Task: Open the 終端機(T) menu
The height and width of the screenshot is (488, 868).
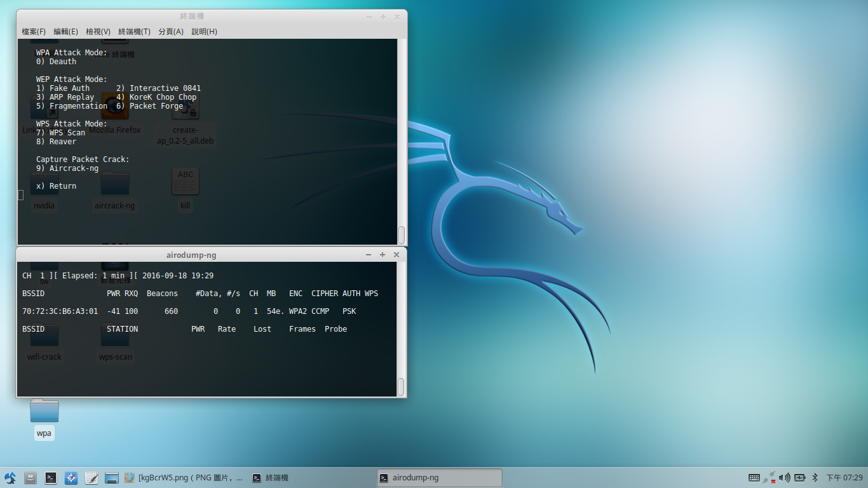Action: (134, 32)
